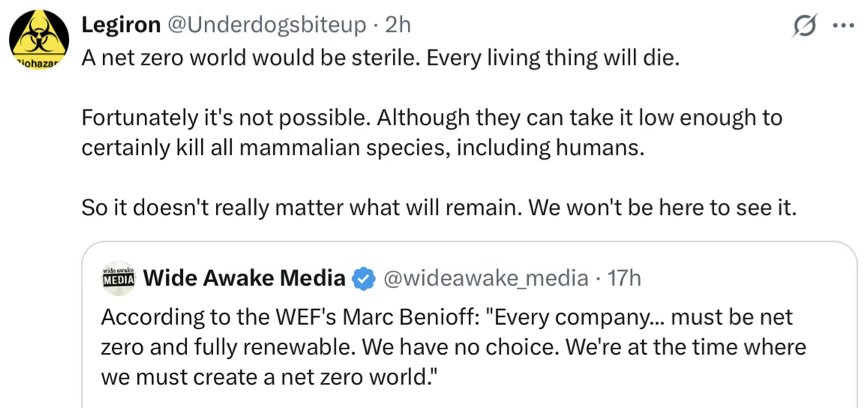Click Legiron's biohazard profile avatar
Viewport: 864px width, 408px height.
tap(37, 44)
